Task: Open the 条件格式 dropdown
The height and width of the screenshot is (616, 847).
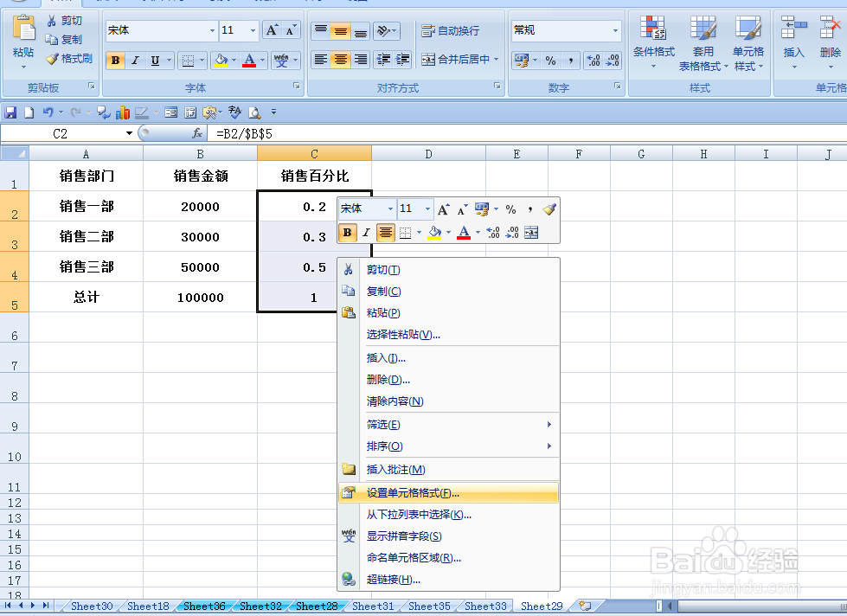Action: pos(653,44)
